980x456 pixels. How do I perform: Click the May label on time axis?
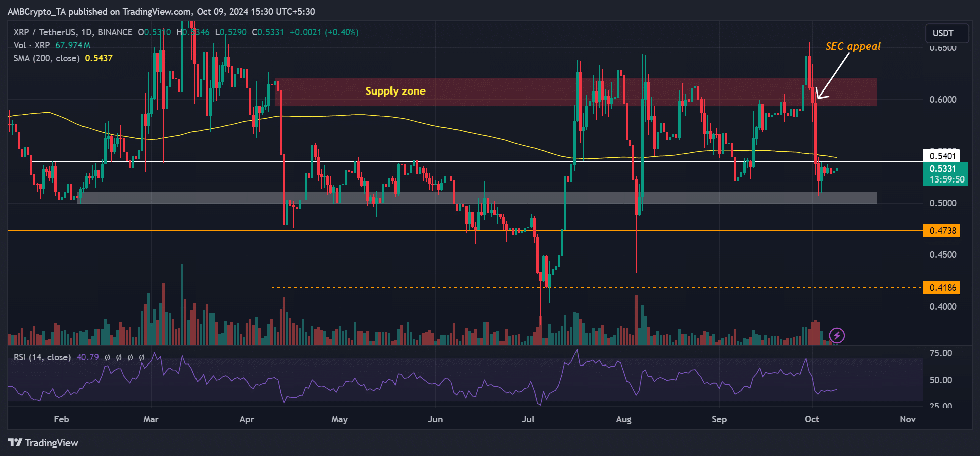(x=340, y=419)
